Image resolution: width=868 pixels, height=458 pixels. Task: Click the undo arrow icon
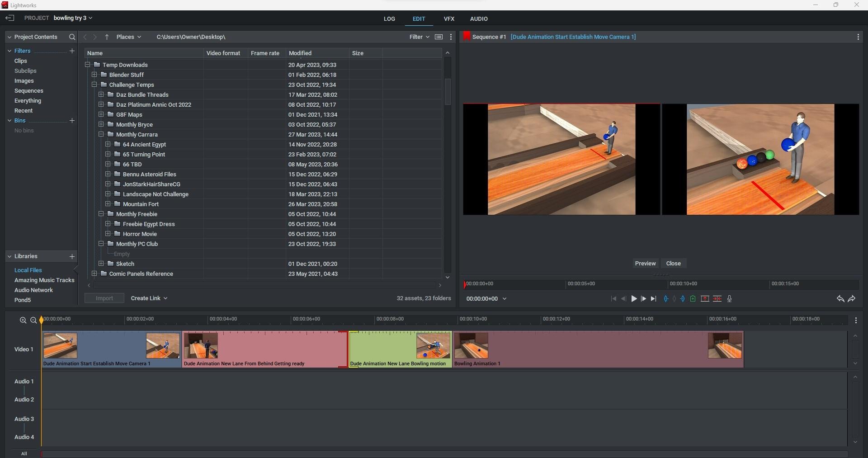(x=840, y=299)
